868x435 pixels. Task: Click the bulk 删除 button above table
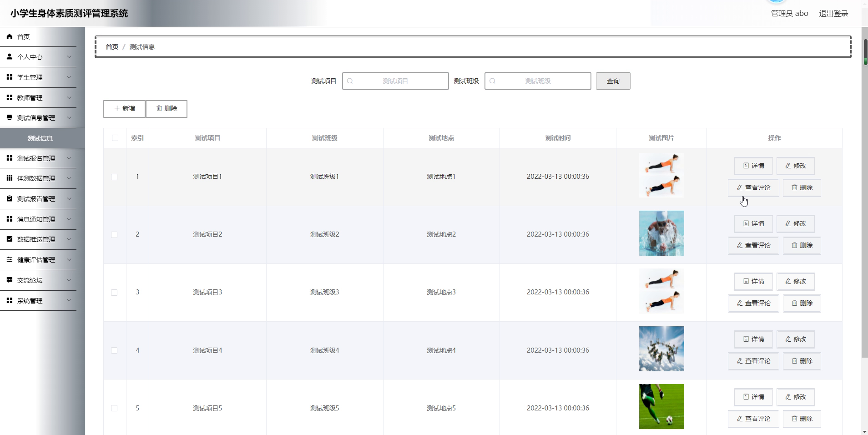tap(167, 109)
